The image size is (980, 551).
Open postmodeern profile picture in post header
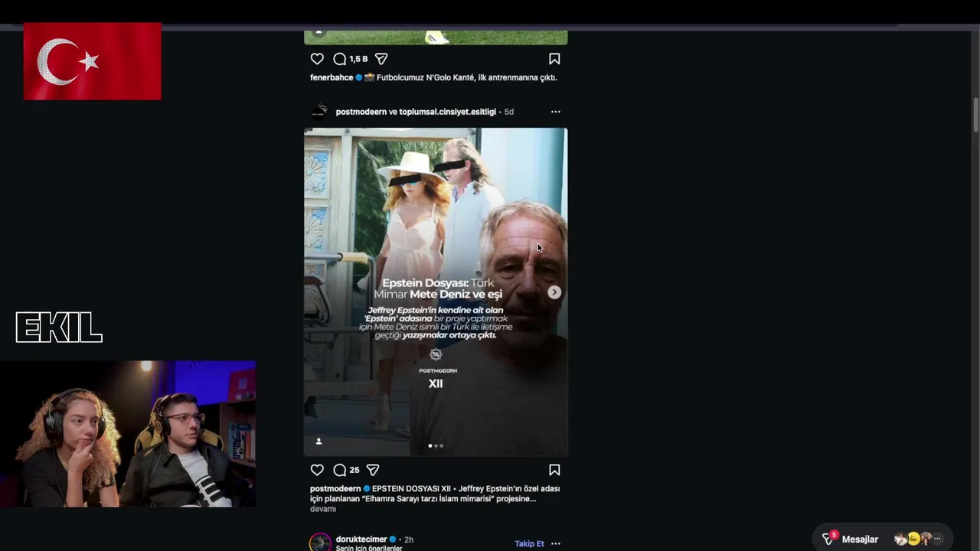pos(319,112)
